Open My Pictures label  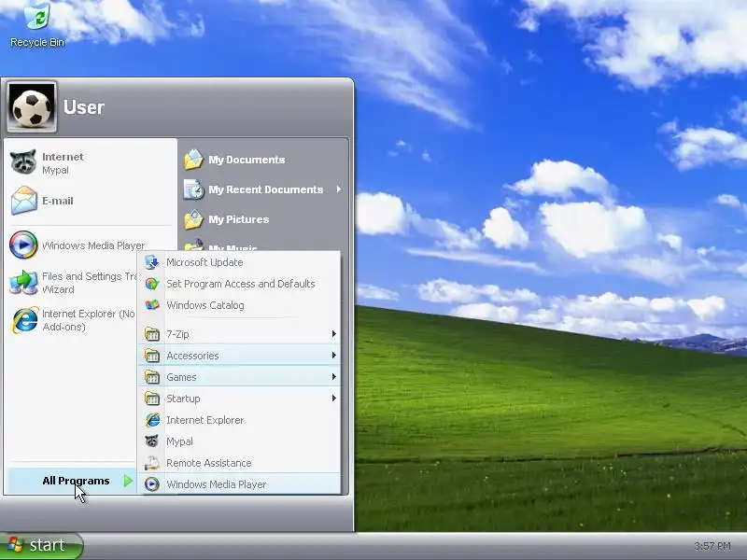pyautogui.click(x=239, y=219)
